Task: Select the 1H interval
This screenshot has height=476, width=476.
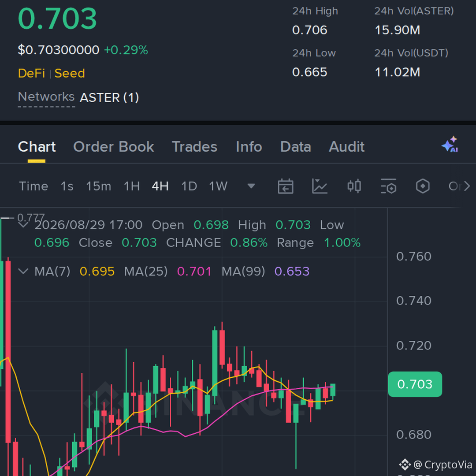Action: point(132,186)
